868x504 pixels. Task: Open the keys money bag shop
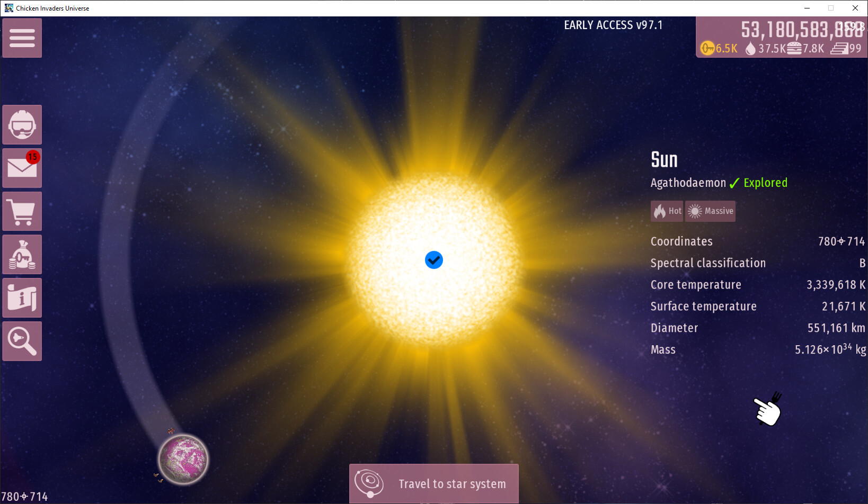coord(22,255)
